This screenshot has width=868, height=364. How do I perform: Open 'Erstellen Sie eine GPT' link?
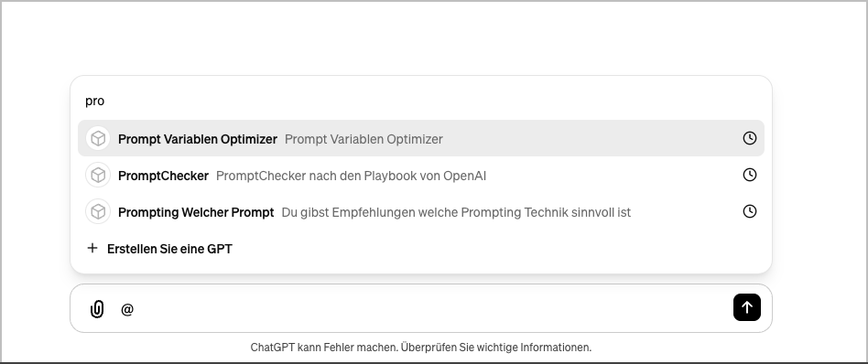point(169,249)
